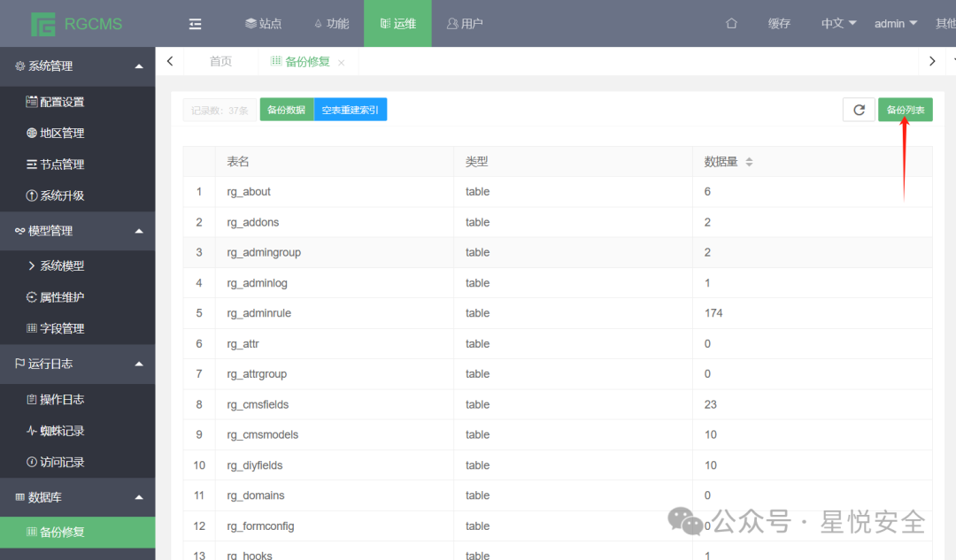This screenshot has width=956, height=560.
Task: Open 字段管理 in sidebar
Action: pyautogui.click(x=77, y=328)
